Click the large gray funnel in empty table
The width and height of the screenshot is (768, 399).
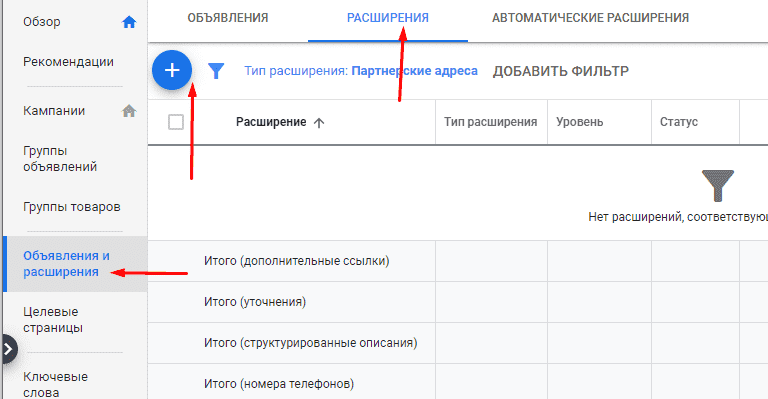tap(718, 186)
